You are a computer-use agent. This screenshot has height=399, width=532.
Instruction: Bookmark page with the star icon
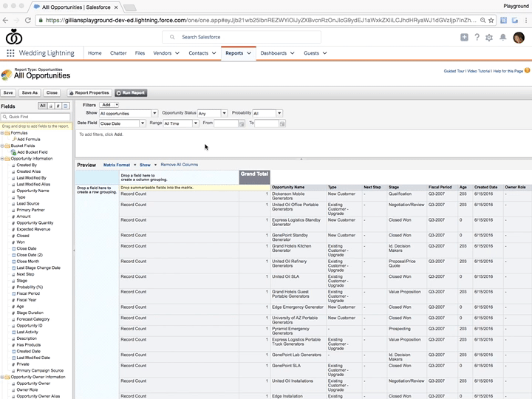click(x=491, y=20)
